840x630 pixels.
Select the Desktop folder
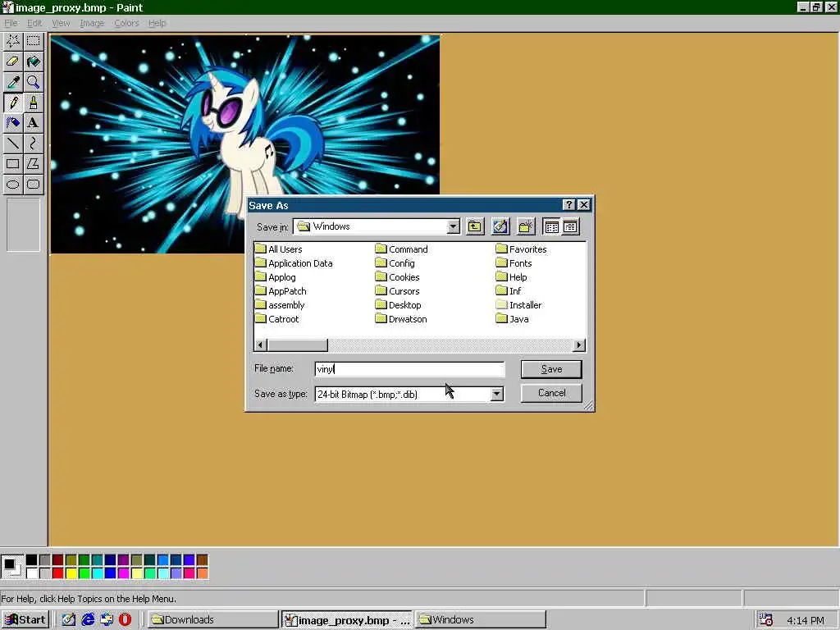pos(399,305)
